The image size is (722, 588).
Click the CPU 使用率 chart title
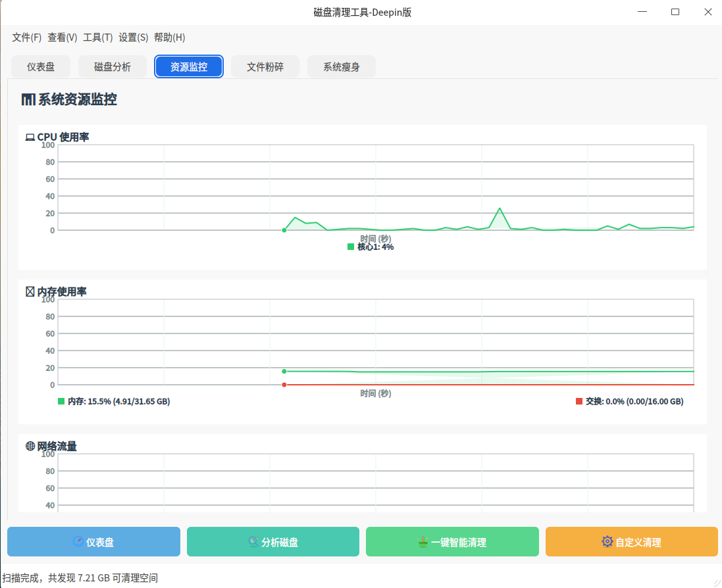(63, 137)
